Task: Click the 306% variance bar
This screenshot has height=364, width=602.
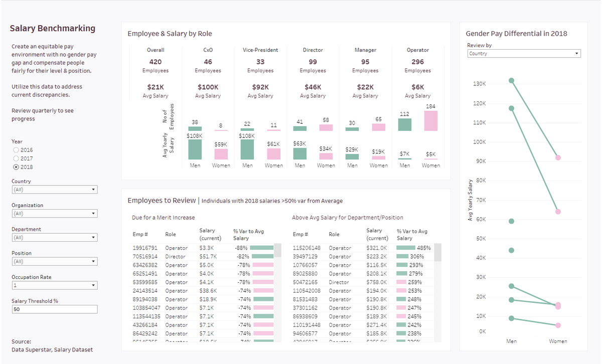Action: pyautogui.click(x=402, y=256)
